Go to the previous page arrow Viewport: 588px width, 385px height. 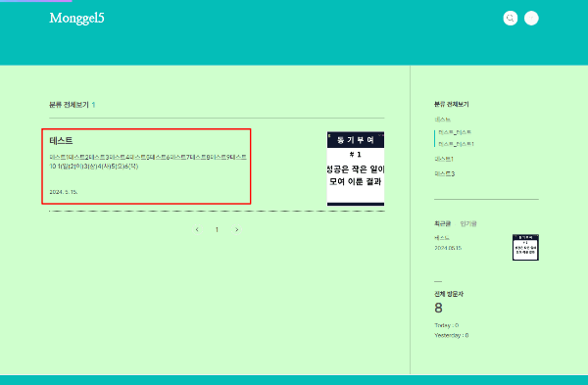pos(197,229)
